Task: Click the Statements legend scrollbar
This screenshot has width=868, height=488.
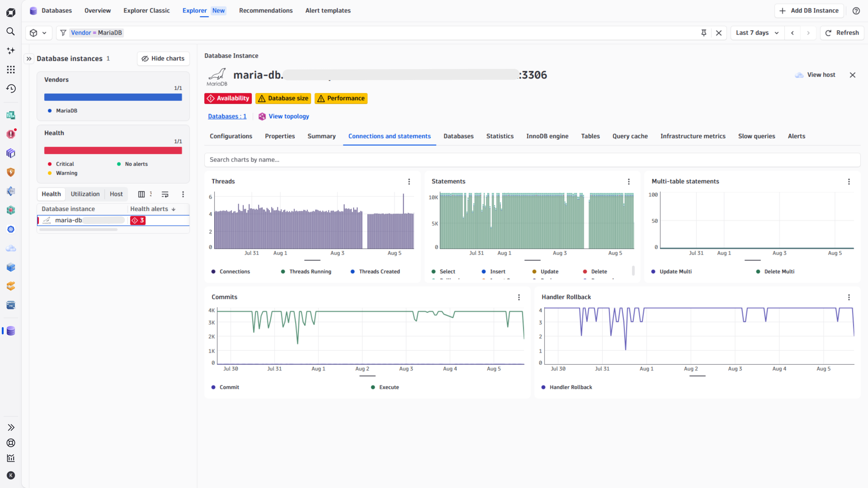Action: click(x=633, y=270)
